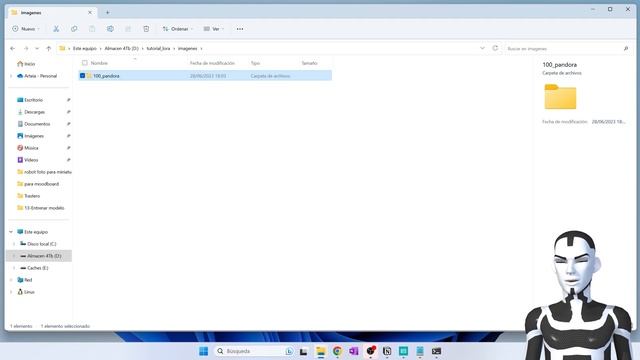Sort by the Tamaño column header
Viewport: 640px width, 360px height.
309,63
